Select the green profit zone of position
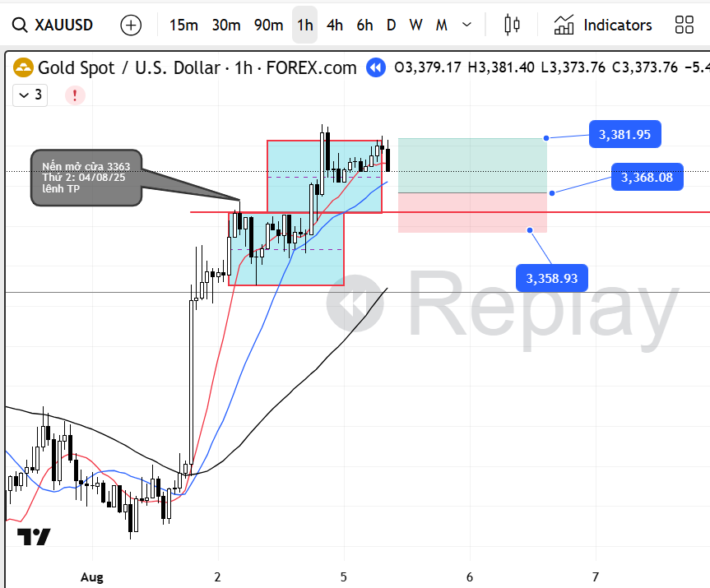710x588 pixels. (472, 164)
